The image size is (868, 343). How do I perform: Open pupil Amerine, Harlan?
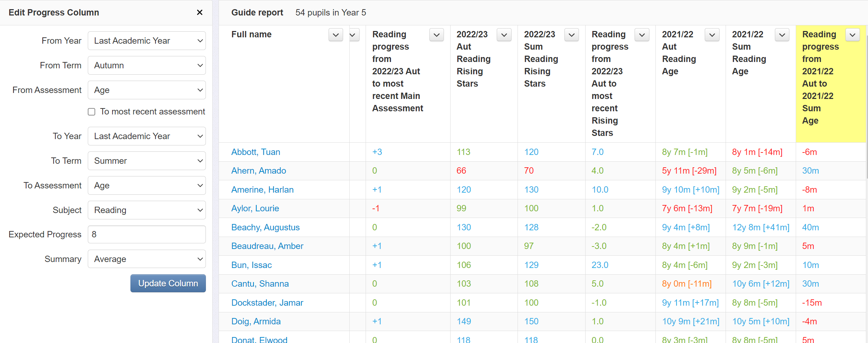(262, 190)
